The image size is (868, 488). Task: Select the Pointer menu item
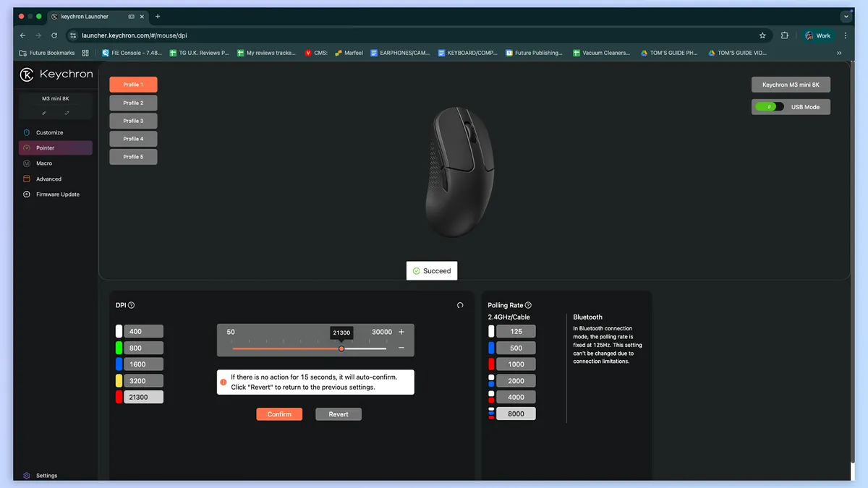(56, 147)
